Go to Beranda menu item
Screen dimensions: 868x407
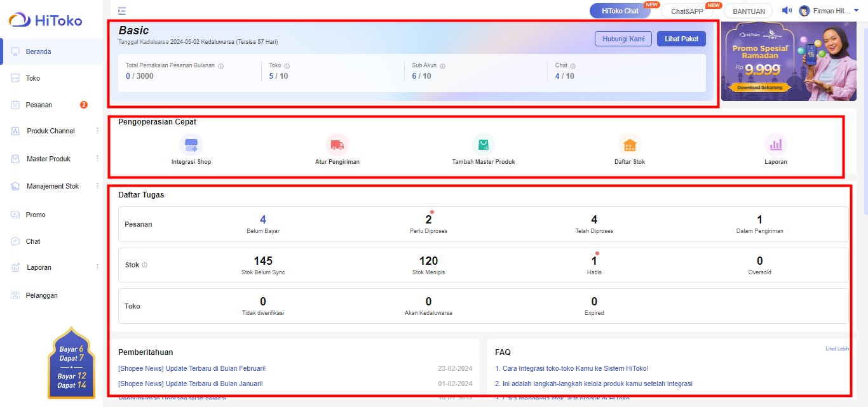click(39, 51)
